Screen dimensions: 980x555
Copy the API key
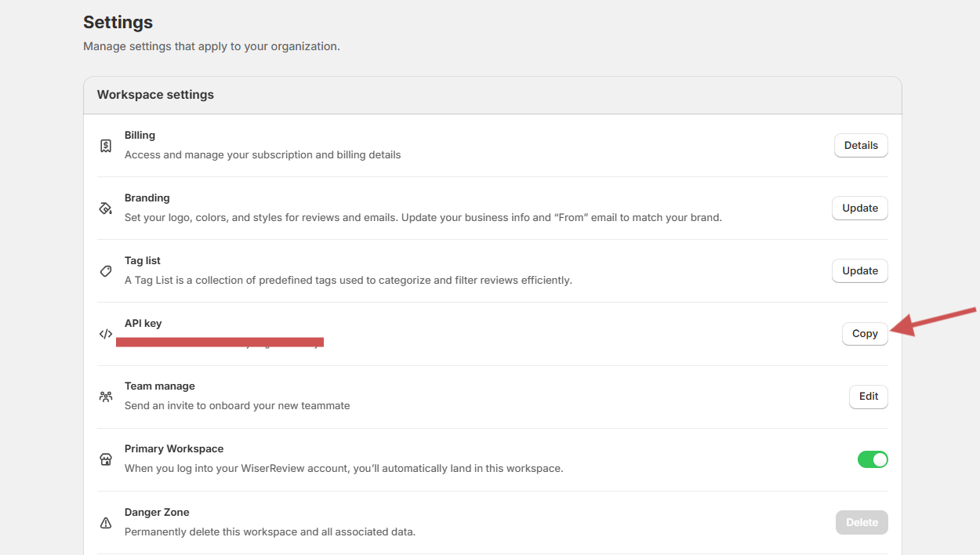865,333
